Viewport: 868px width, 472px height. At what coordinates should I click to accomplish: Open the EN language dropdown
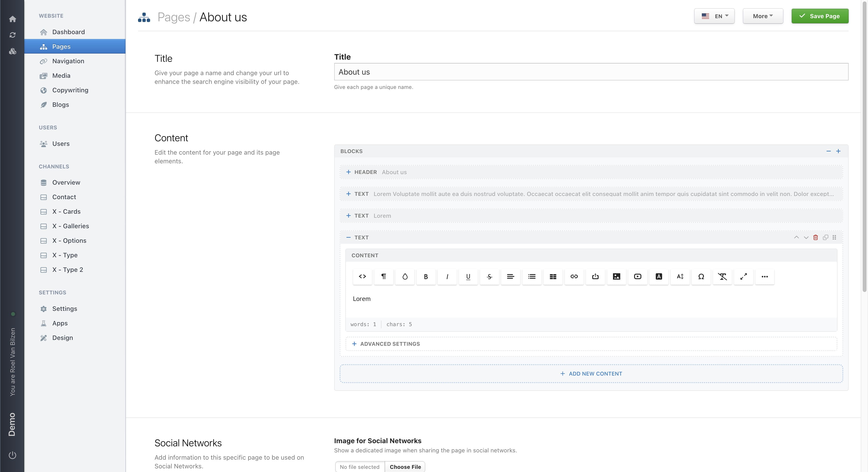point(714,16)
